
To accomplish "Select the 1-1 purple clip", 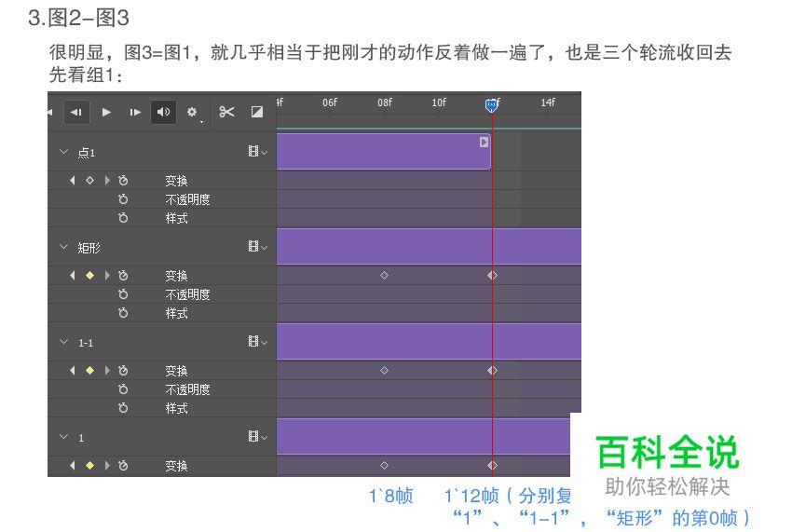I will (429, 342).
